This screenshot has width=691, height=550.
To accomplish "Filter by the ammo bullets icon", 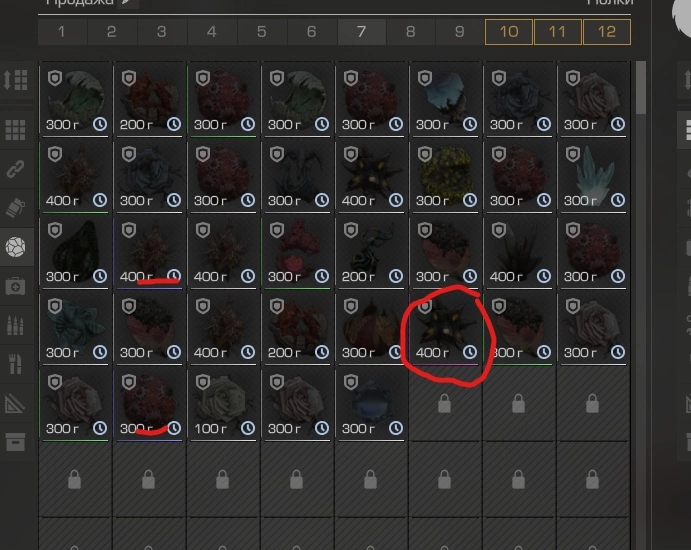I will tap(15, 326).
